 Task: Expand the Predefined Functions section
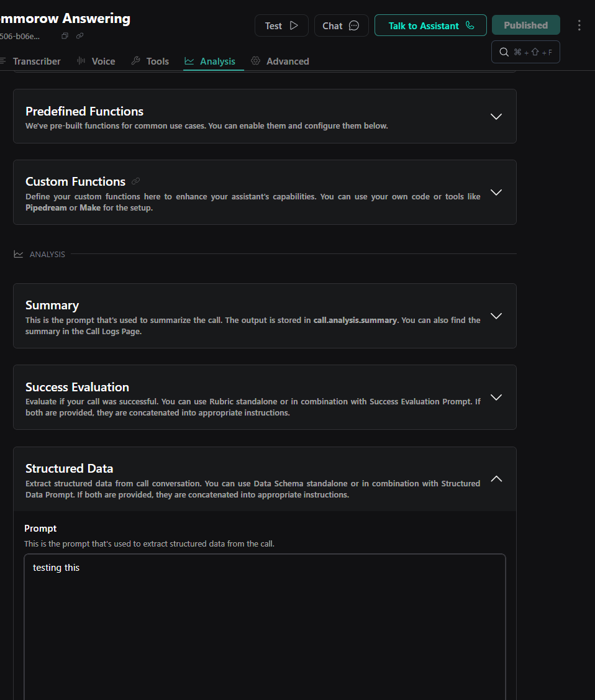click(x=496, y=116)
